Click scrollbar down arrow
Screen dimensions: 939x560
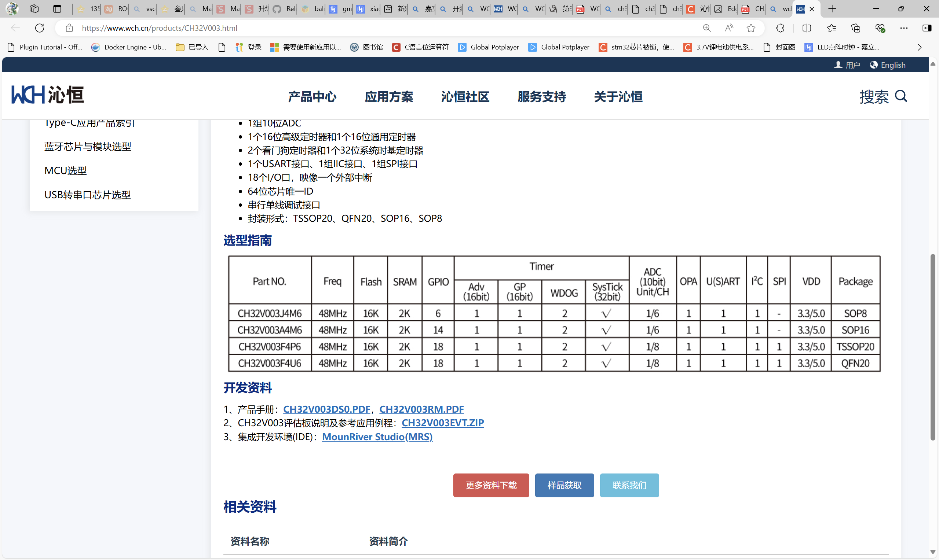pos(933,552)
